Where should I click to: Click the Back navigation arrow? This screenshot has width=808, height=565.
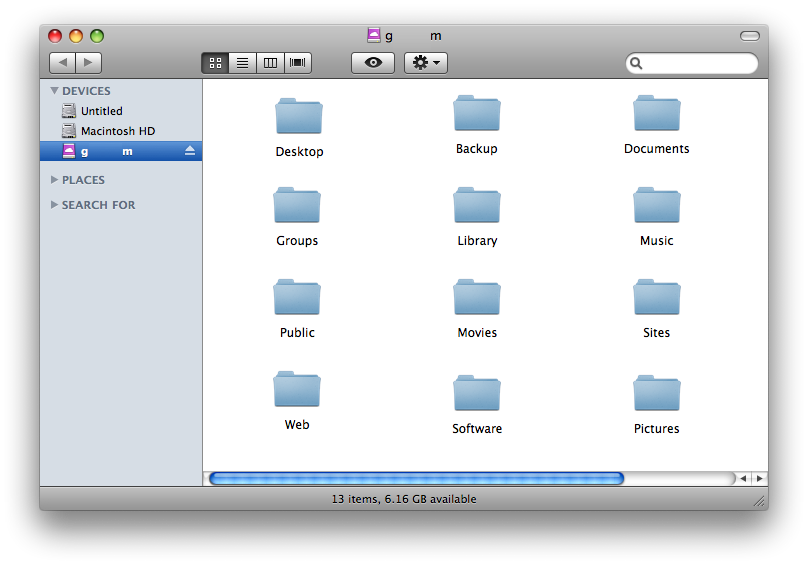62,63
